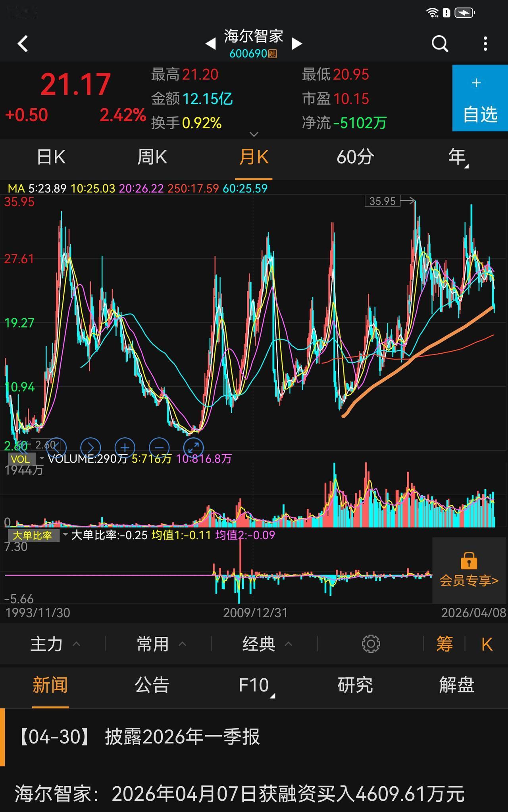Viewport: 508px width, 812px height.
Task: Toggle the K candlestick mode
Action: point(487,644)
